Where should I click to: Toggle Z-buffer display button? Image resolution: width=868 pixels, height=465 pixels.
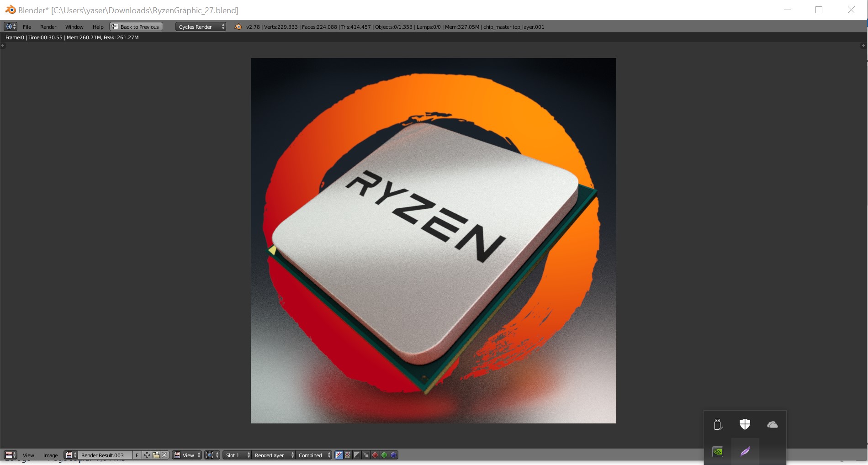point(366,455)
